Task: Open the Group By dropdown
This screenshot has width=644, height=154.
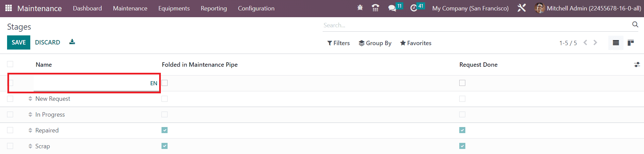Action: click(x=375, y=43)
